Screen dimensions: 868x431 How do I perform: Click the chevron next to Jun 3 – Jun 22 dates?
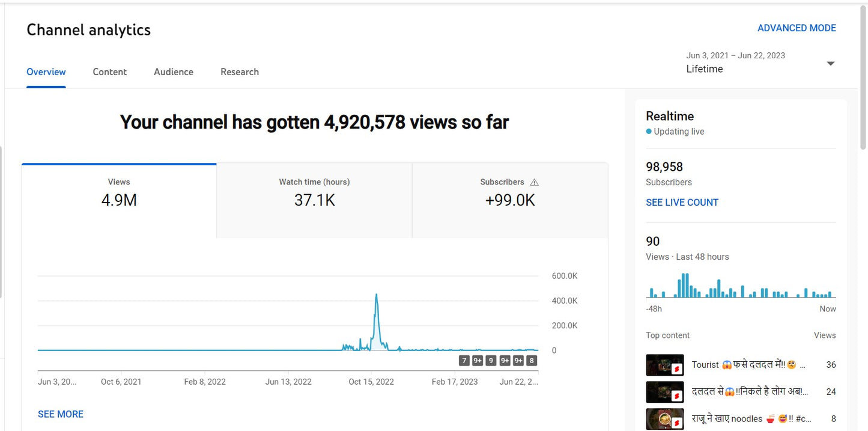click(830, 63)
